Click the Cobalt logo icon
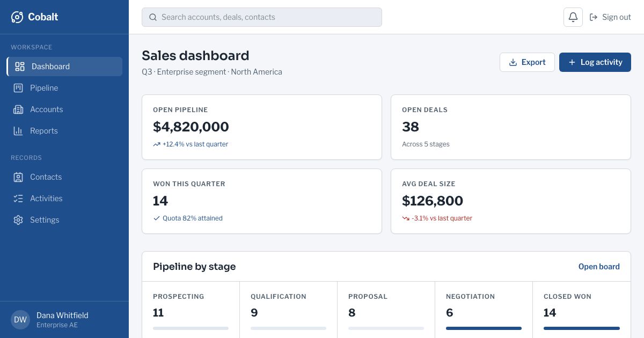This screenshot has height=338, width=644. 17,17
